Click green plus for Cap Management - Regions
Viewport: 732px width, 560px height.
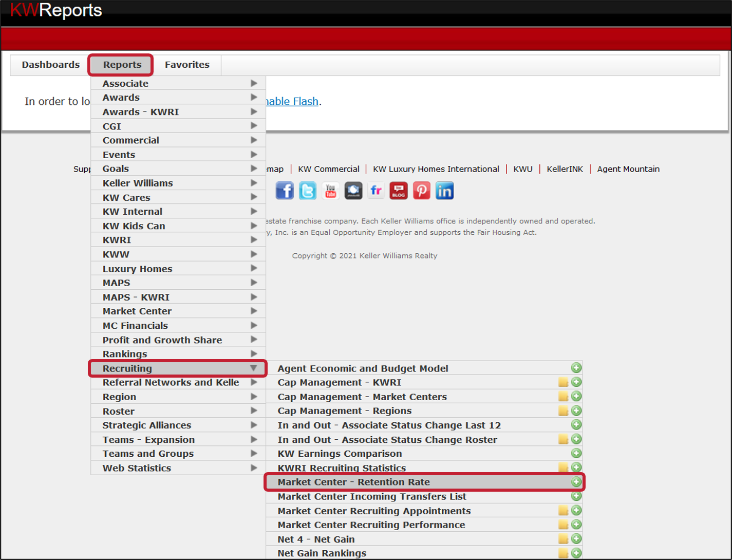pyautogui.click(x=576, y=410)
